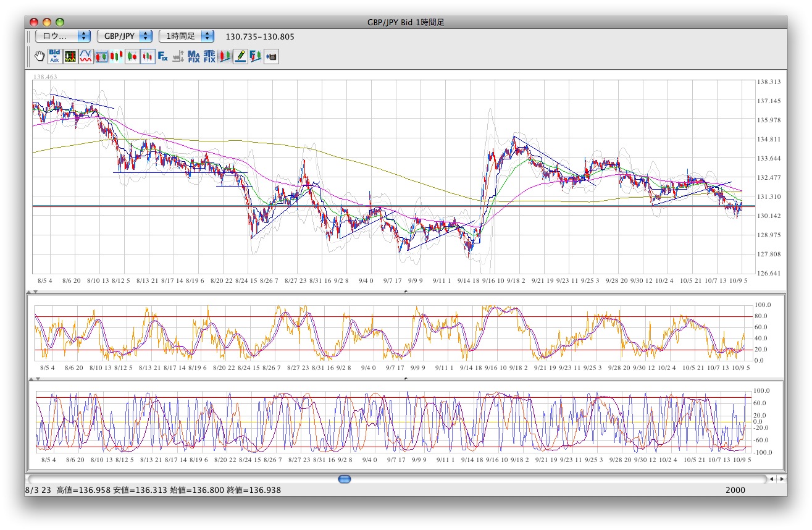Screen dimensions: 812x530
Task: Click the 始値=136.800 status text
Action: click(197, 490)
